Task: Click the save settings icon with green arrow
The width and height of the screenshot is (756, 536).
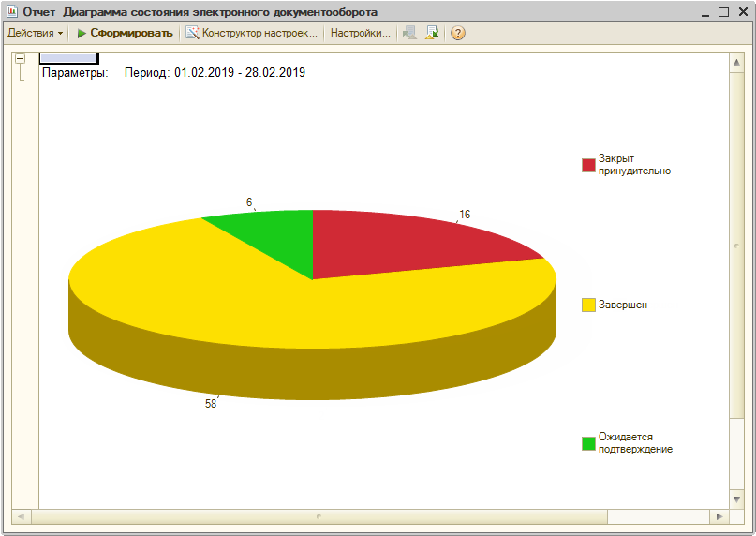Action: click(x=432, y=33)
